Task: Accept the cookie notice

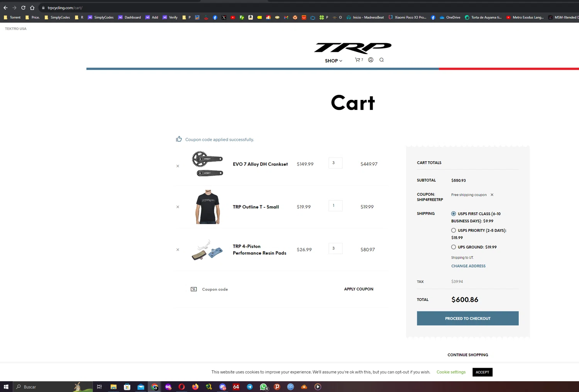Action: pos(482,372)
